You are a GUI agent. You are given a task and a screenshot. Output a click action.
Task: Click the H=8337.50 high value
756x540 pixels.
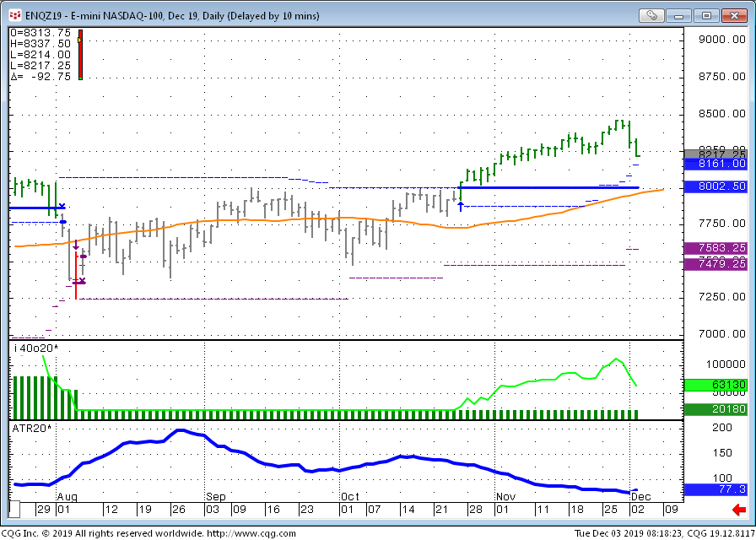(x=40, y=44)
